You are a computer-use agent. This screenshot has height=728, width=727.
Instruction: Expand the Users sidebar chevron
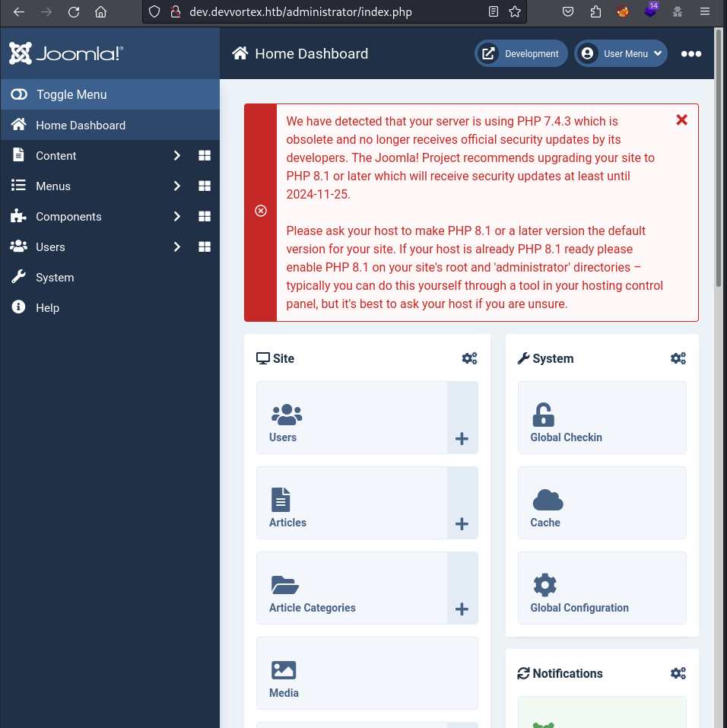(176, 247)
